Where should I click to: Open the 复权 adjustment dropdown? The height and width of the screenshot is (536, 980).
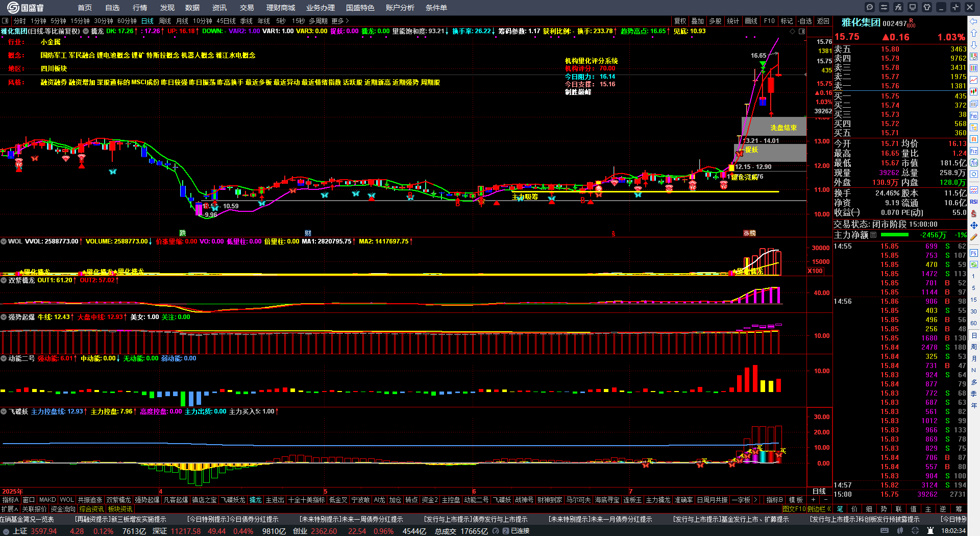[x=680, y=21]
